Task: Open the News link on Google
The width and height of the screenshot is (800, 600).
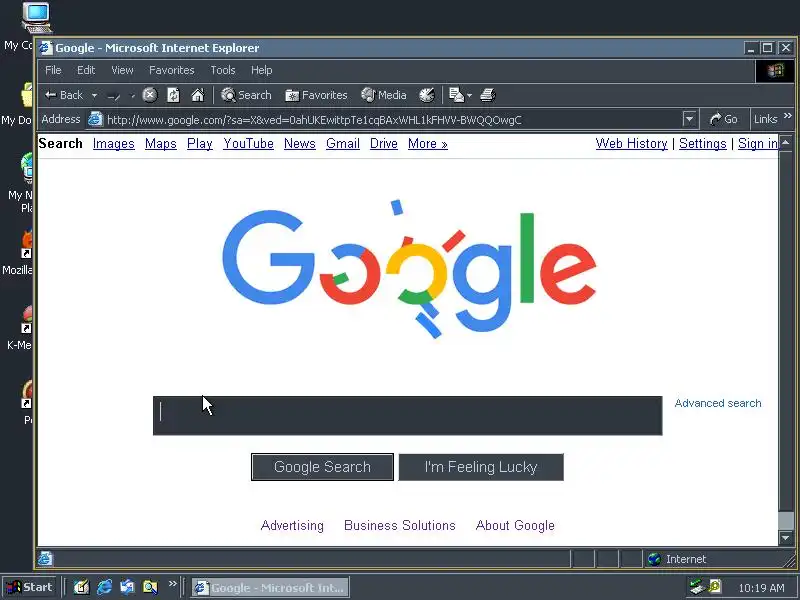Action: click(x=299, y=143)
